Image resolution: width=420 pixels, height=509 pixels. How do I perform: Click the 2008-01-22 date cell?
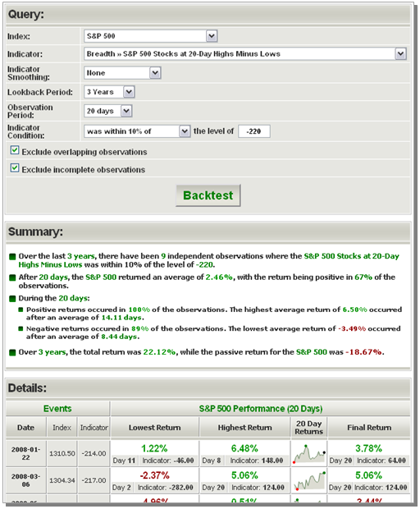click(x=26, y=453)
